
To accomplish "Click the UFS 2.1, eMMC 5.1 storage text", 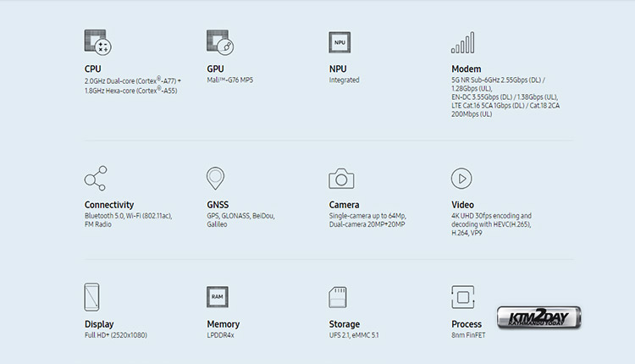I will [x=354, y=335].
